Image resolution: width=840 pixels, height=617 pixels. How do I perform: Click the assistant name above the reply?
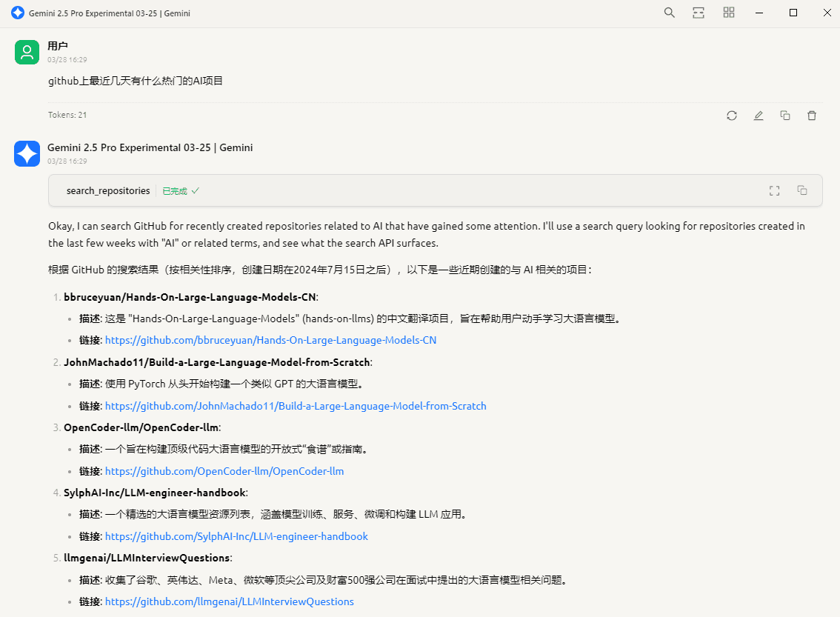[150, 147]
